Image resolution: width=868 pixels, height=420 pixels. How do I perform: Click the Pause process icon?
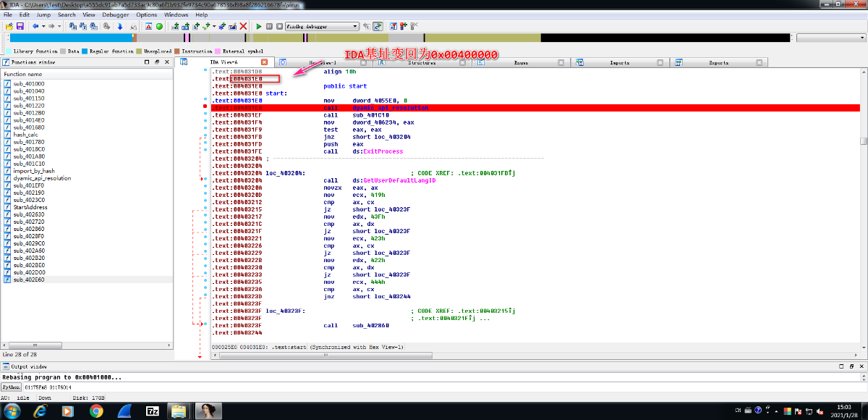[269, 26]
